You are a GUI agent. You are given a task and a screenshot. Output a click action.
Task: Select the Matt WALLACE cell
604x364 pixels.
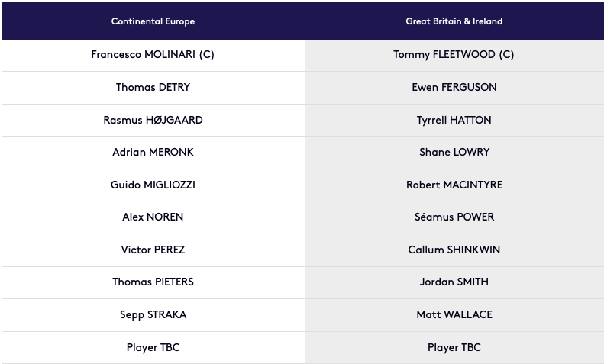[454, 314]
